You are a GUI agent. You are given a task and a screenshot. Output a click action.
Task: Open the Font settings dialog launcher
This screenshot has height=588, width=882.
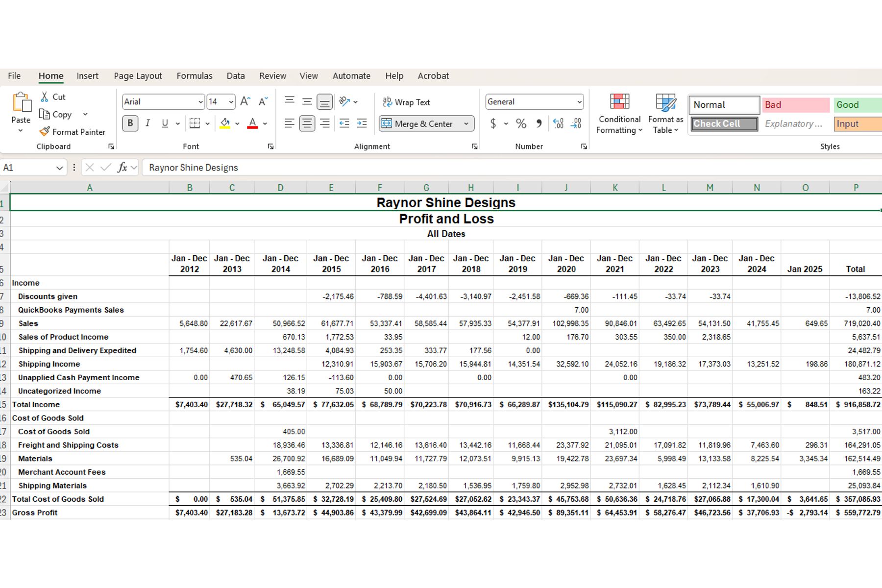tap(270, 147)
